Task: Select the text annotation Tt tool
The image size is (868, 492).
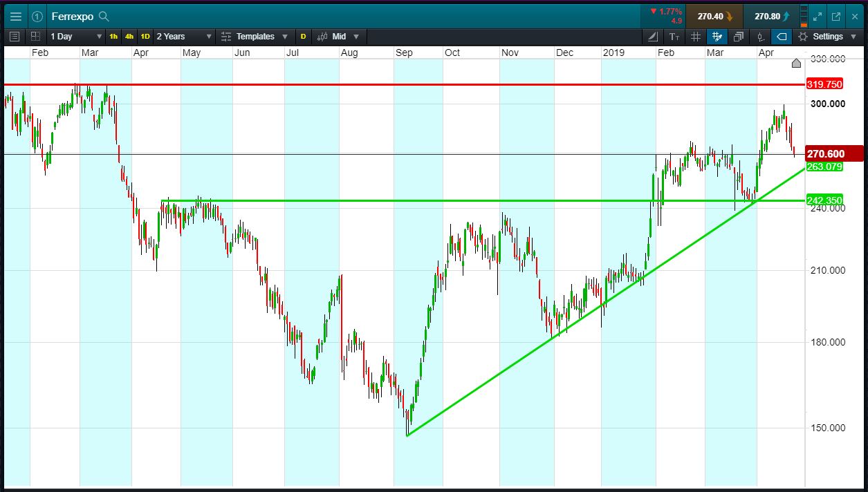Action: (674, 37)
